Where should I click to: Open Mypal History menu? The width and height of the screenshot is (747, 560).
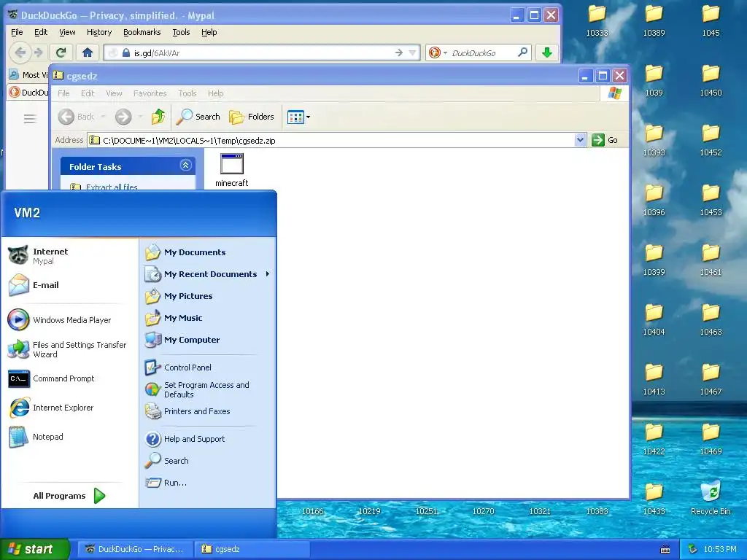(x=99, y=32)
